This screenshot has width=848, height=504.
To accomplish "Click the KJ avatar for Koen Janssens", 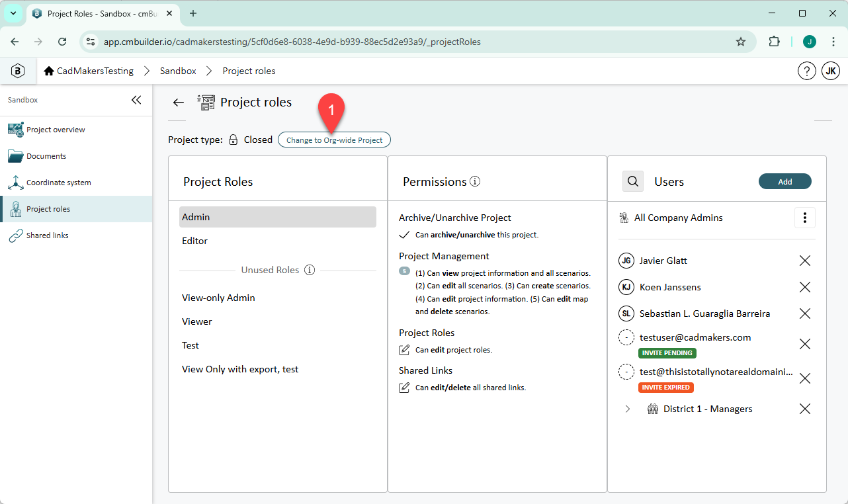I will point(626,287).
